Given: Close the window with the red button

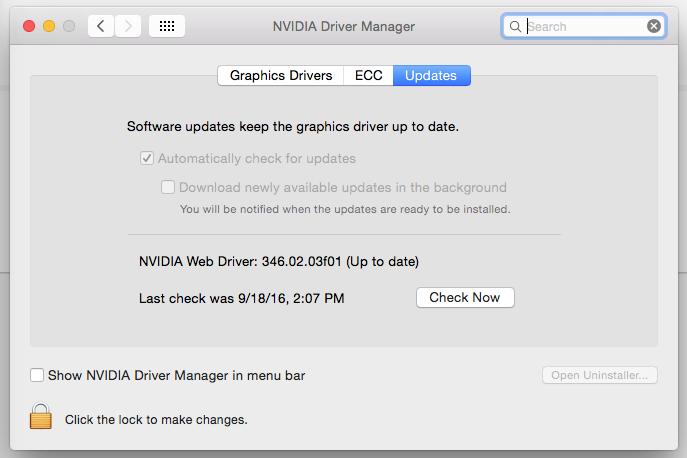Looking at the screenshot, I should click(x=29, y=26).
